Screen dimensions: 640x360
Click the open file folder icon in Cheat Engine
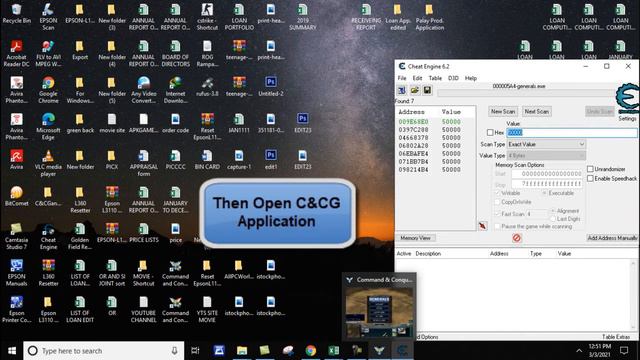point(415,90)
